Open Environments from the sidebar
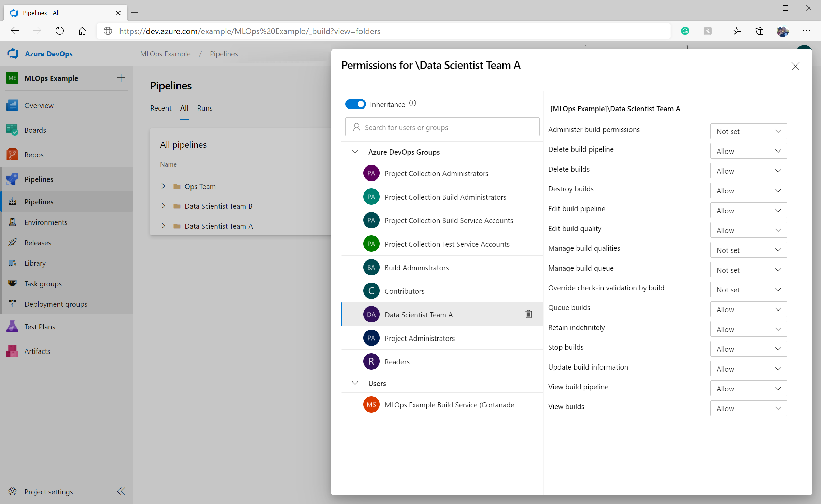Image resolution: width=821 pixels, height=504 pixels. coord(67,222)
